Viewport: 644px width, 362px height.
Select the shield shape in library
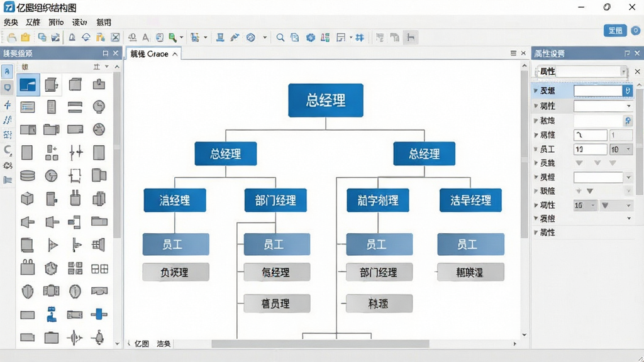click(x=28, y=292)
